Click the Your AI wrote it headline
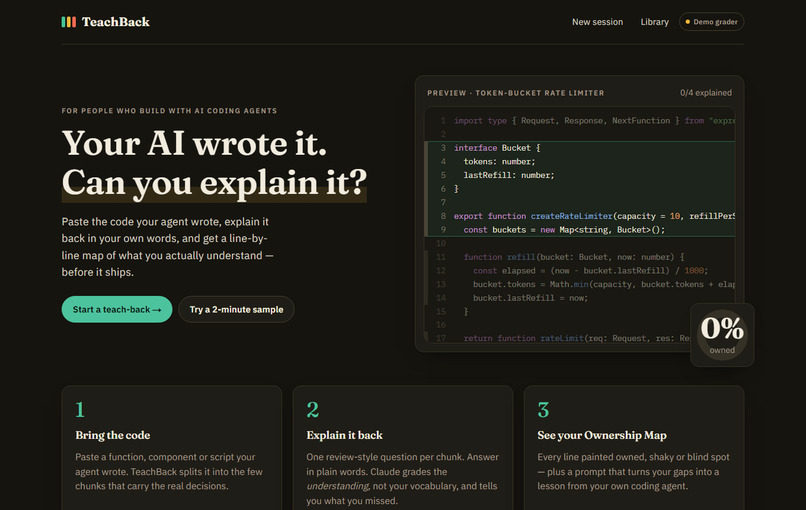Screen dimensions: 806x510 coord(194,143)
